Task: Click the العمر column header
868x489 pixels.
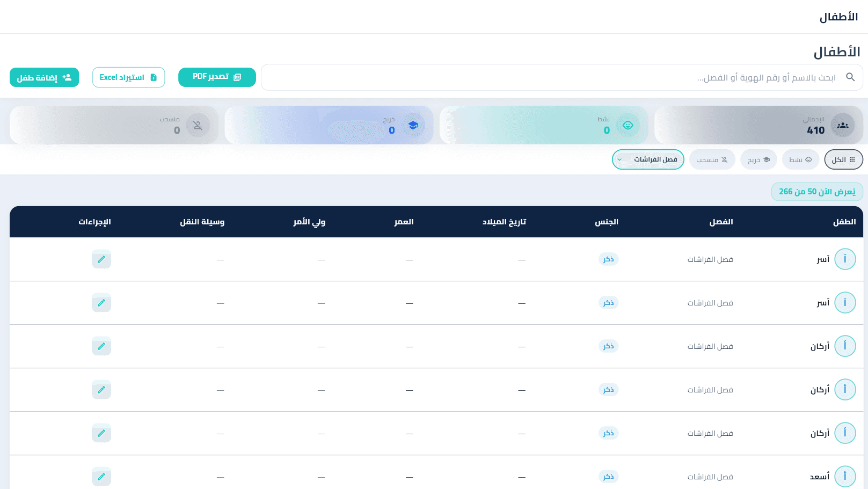Action: tap(404, 222)
